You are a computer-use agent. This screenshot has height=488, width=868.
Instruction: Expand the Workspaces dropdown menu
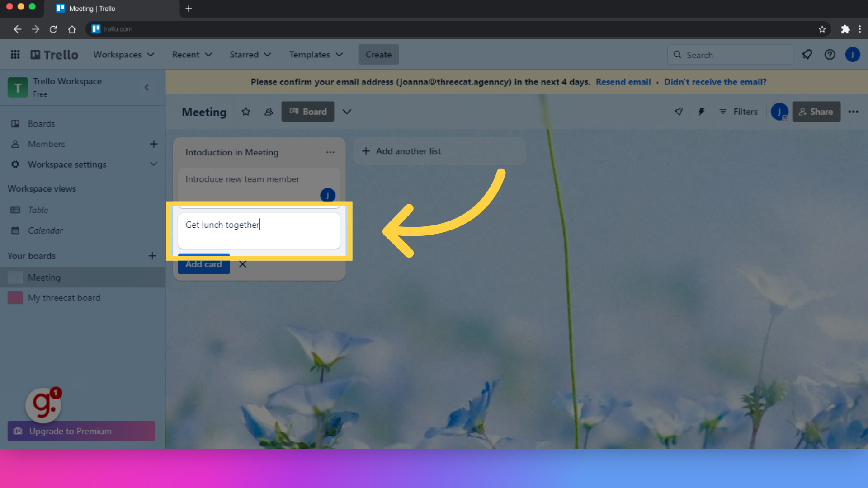point(123,54)
